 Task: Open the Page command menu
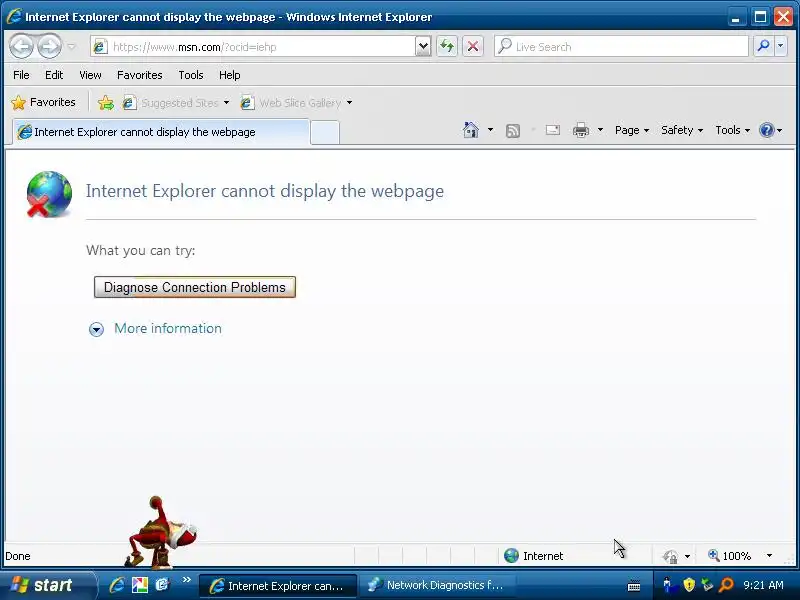point(632,130)
